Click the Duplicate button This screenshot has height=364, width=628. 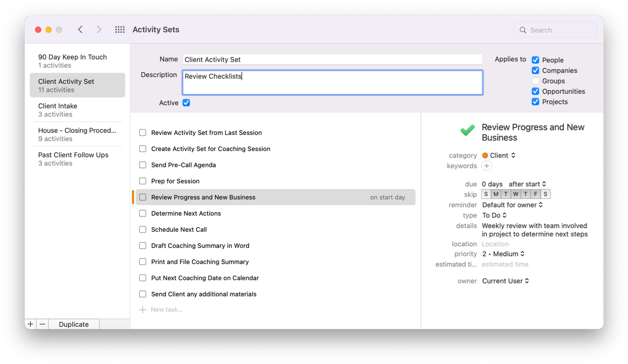[74, 324]
